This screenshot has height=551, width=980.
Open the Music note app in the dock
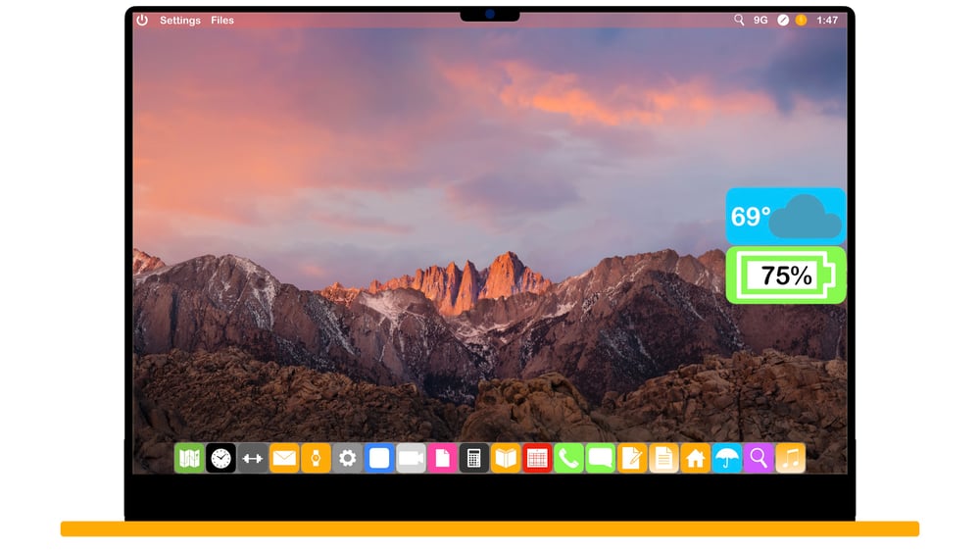[x=791, y=459]
